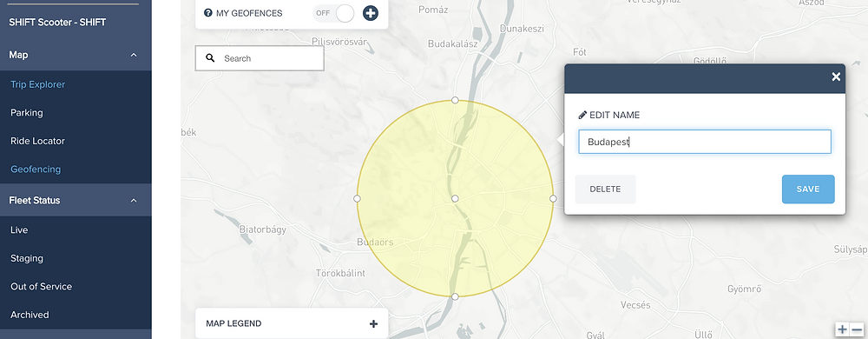
Task: Delete the Budapest geofence
Action: [x=605, y=189]
